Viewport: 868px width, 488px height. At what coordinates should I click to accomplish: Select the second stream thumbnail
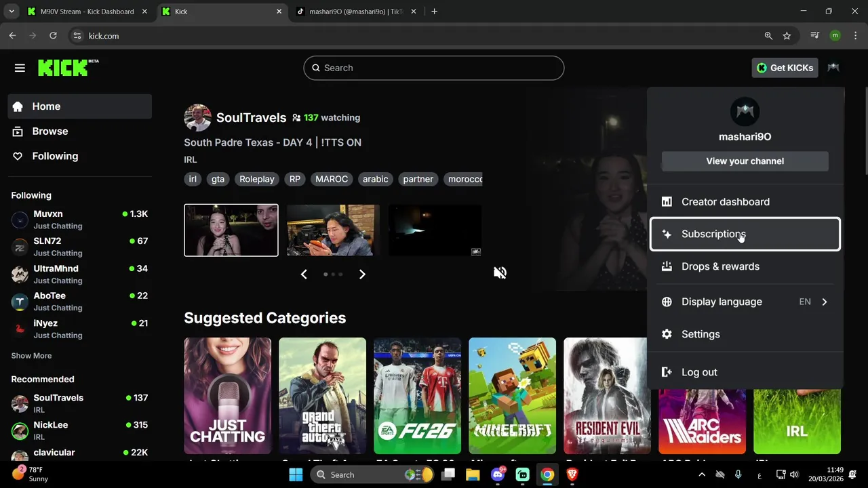pos(333,230)
